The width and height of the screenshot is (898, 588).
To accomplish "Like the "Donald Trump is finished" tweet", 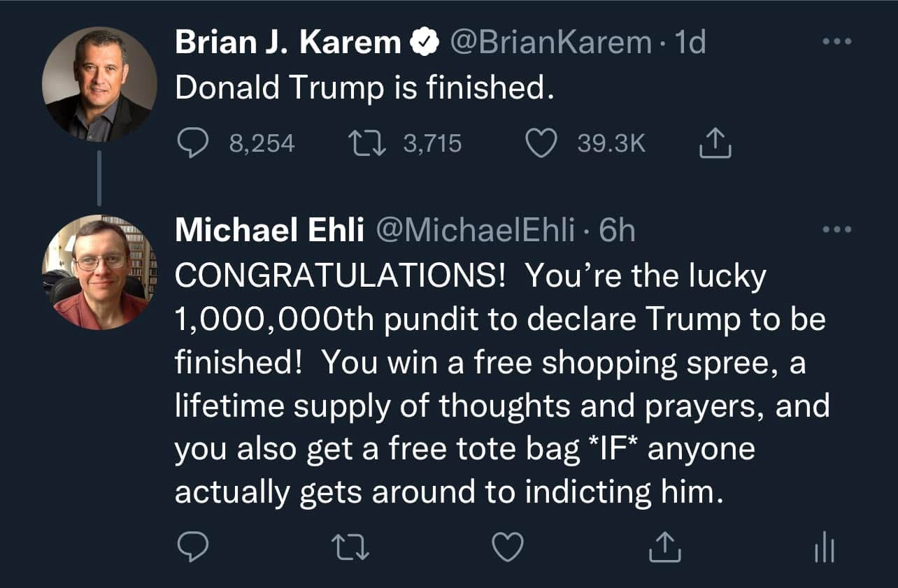I will pyautogui.click(x=539, y=144).
